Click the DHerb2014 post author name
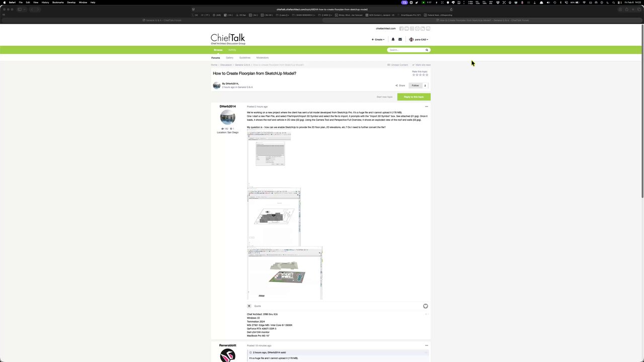Screen dimensions: 644x362 (x=227, y=107)
